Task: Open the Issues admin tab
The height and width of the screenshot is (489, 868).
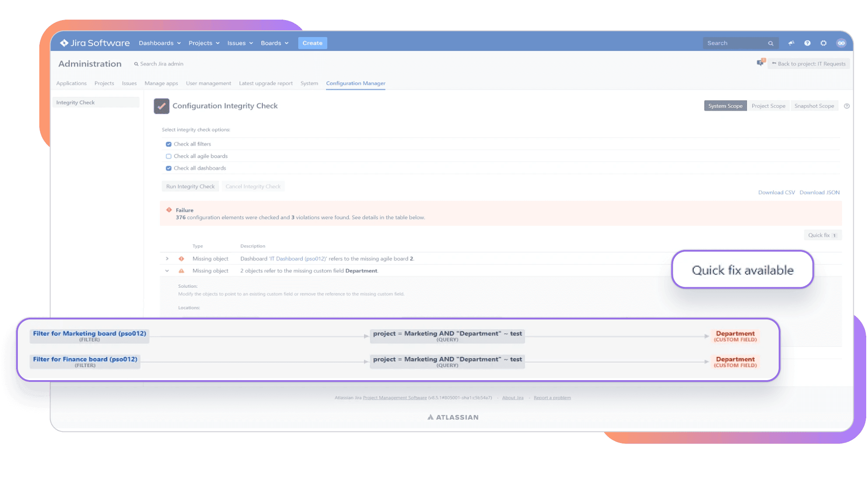Action: tap(129, 83)
